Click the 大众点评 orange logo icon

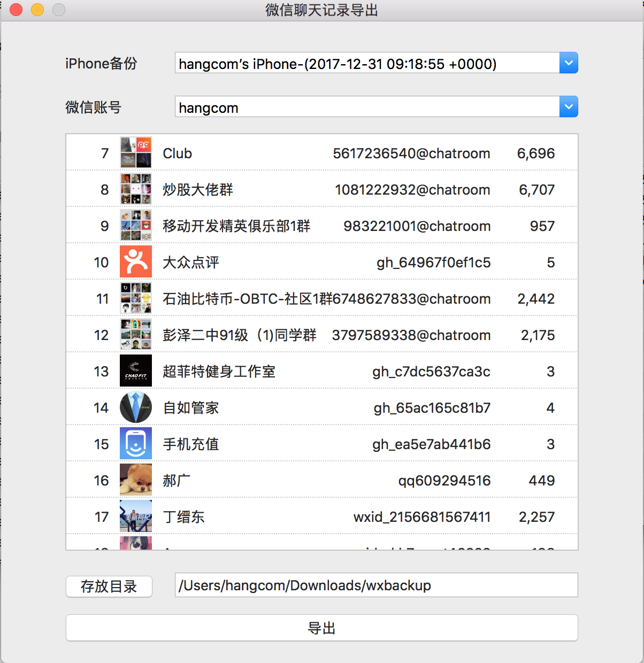pyautogui.click(x=136, y=261)
